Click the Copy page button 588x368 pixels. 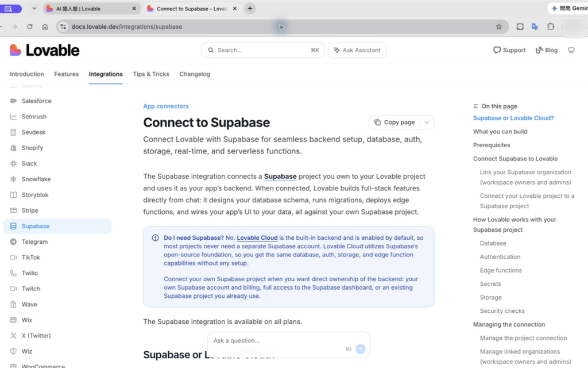tap(395, 122)
